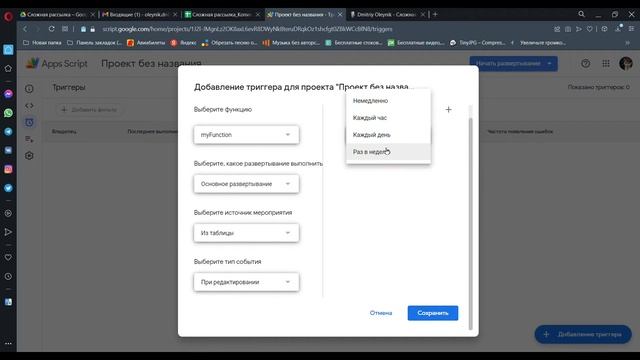Screen dimensions: 640x360
Task: Click the dialog's vertical scrollbar
Action: [471, 224]
